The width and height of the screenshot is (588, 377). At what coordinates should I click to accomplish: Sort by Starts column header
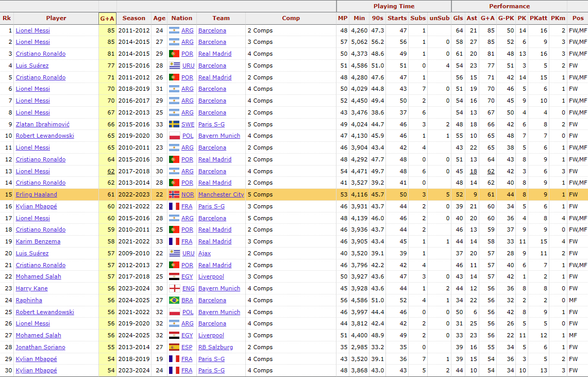point(397,18)
